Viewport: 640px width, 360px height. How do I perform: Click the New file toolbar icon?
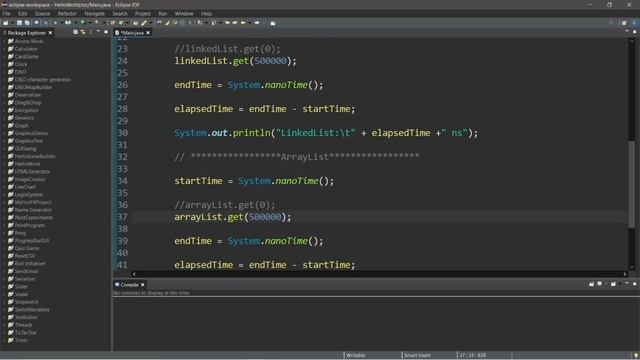[x=6, y=23]
